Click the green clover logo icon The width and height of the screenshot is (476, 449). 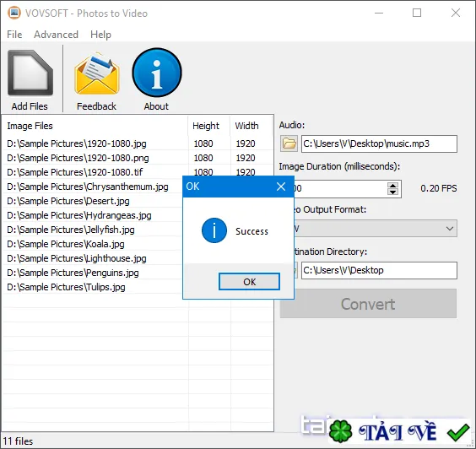341,431
